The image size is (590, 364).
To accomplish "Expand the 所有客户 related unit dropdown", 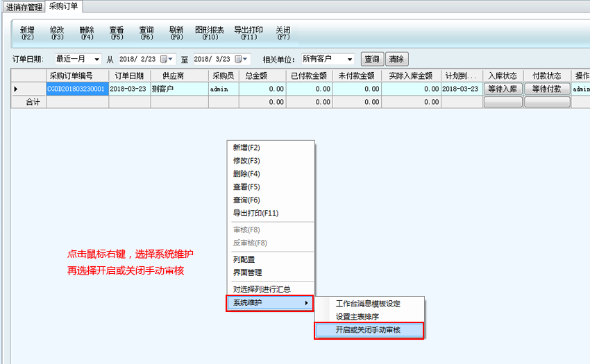I will click(349, 60).
